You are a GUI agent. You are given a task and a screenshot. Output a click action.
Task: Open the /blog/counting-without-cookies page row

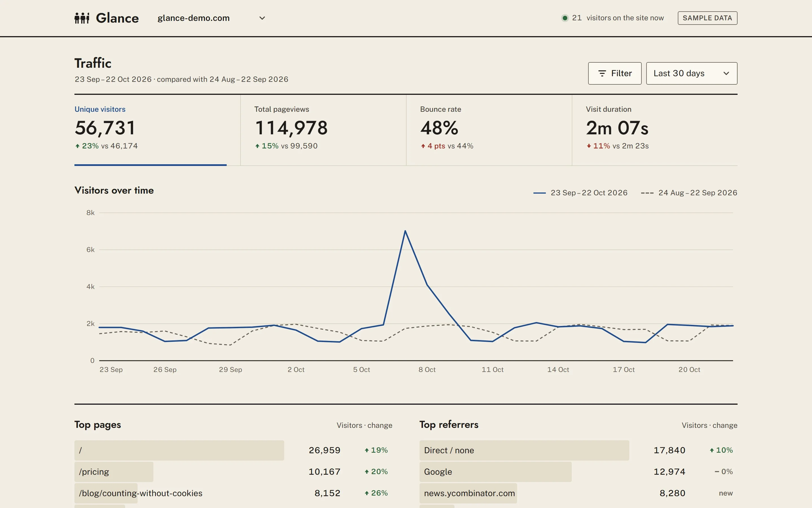coord(233,493)
